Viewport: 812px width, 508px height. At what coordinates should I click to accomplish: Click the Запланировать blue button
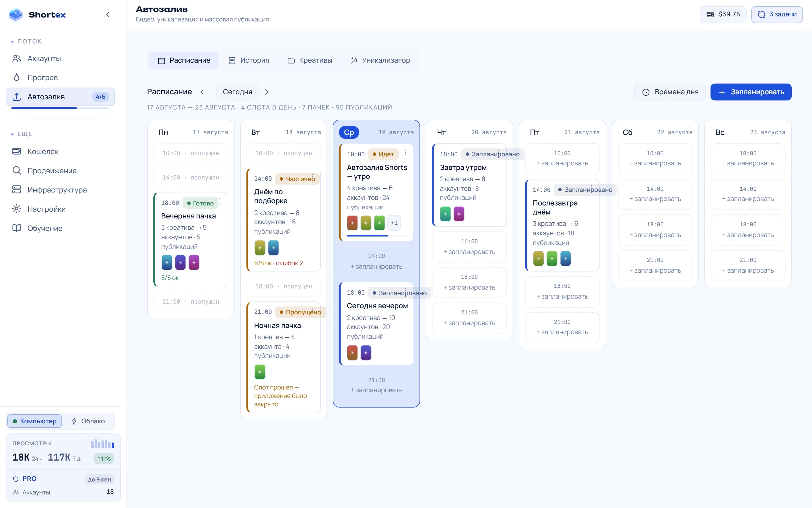(751, 92)
